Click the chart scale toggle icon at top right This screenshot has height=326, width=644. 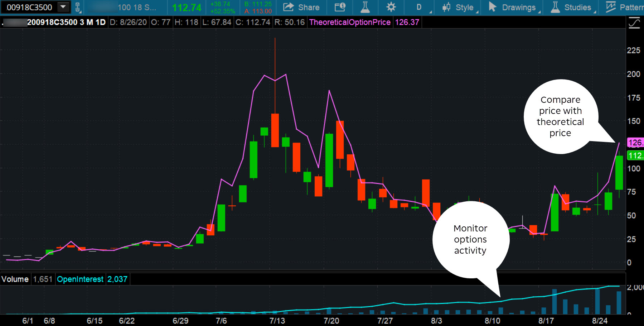coord(634,23)
